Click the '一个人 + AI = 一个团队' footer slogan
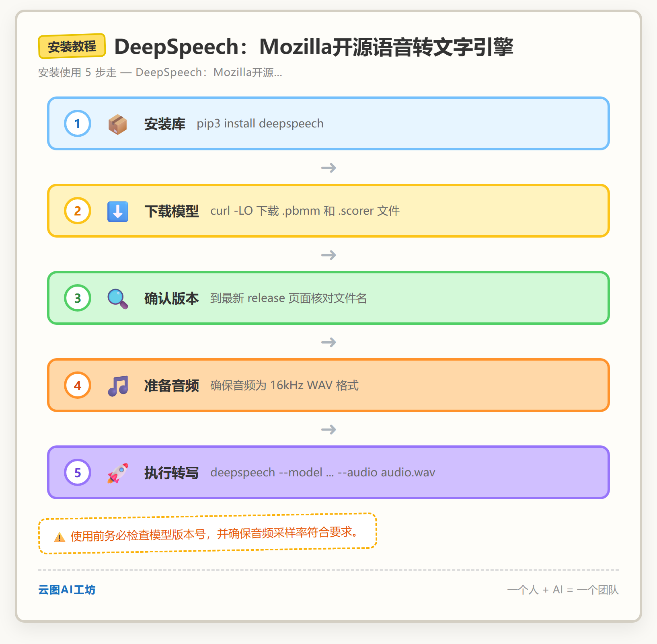This screenshot has width=657, height=644. 563,590
